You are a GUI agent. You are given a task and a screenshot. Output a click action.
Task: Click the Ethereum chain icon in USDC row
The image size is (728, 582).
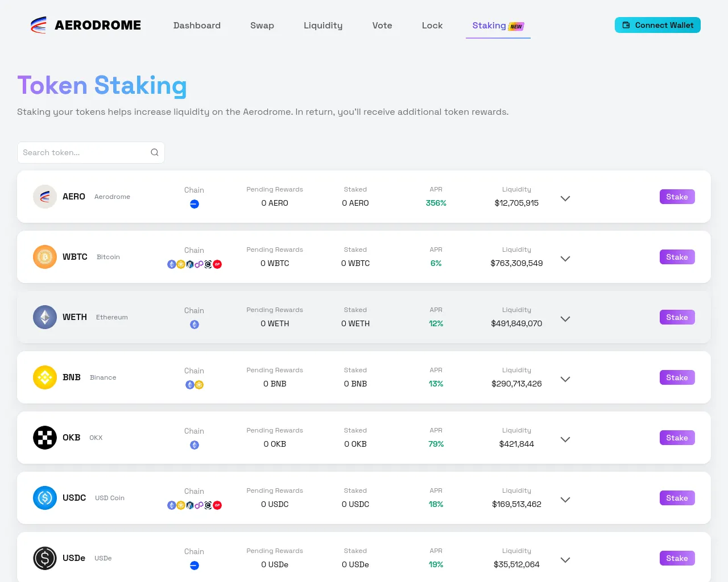click(172, 505)
